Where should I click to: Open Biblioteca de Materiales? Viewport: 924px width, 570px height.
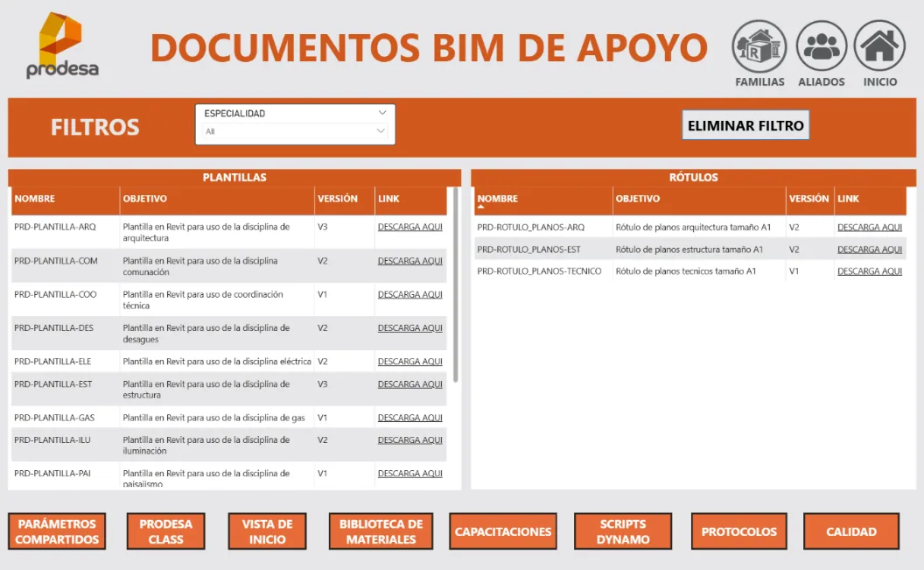click(x=381, y=531)
